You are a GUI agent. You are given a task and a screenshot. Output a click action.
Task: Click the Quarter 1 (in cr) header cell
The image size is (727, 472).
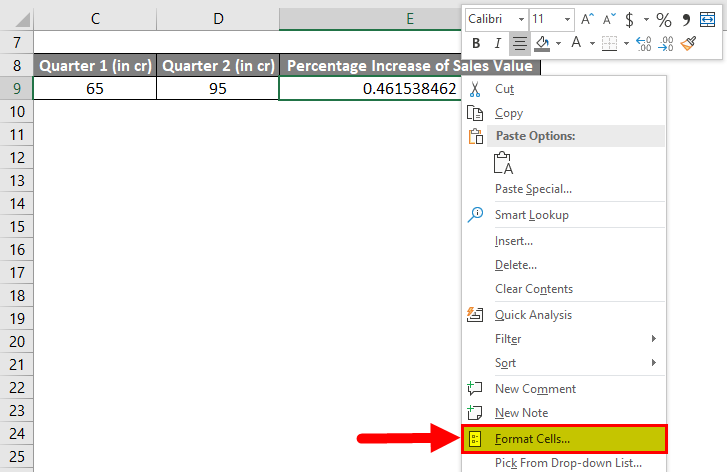point(95,65)
